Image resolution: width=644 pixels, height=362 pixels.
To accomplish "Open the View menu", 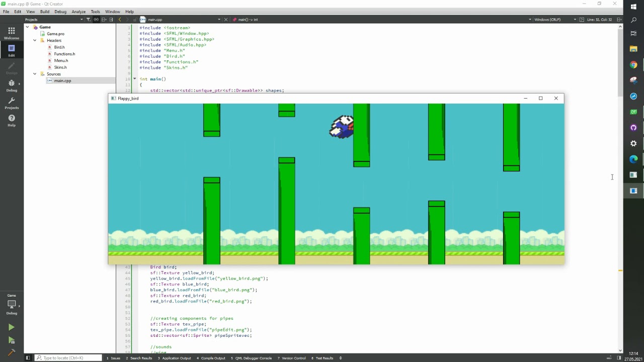I will click(x=31, y=12).
